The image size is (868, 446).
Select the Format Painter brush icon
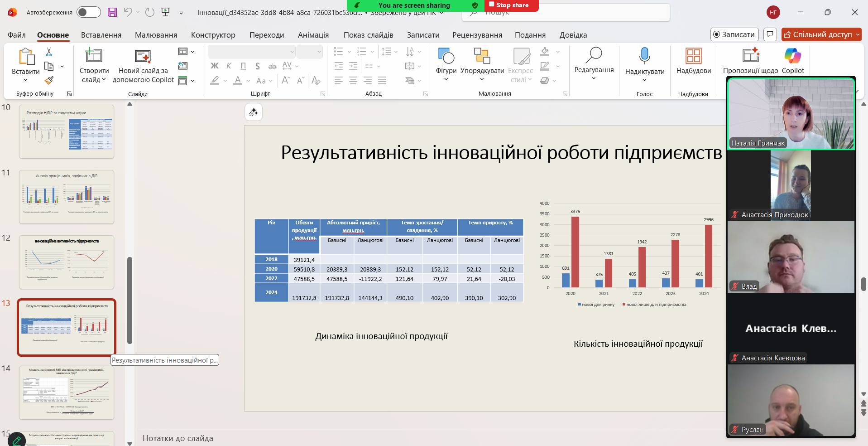tap(49, 81)
